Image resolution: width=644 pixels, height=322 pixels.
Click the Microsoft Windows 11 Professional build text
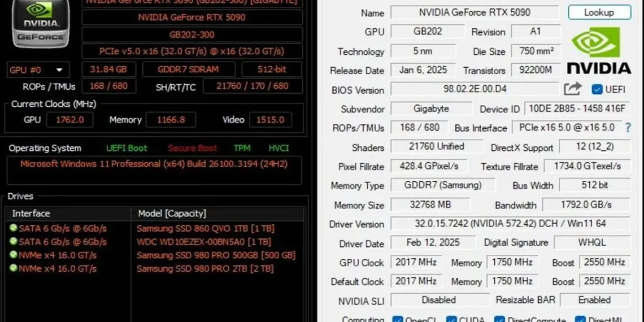coord(154,164)
